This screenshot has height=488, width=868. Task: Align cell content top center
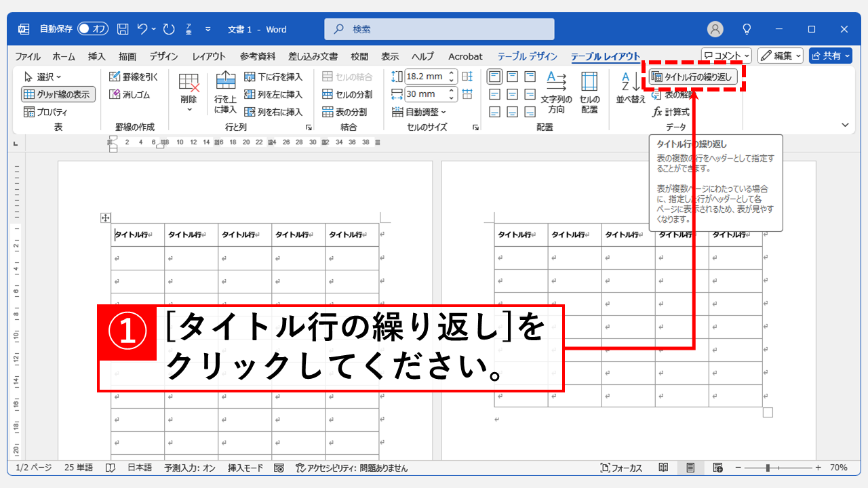pos(513,77)
